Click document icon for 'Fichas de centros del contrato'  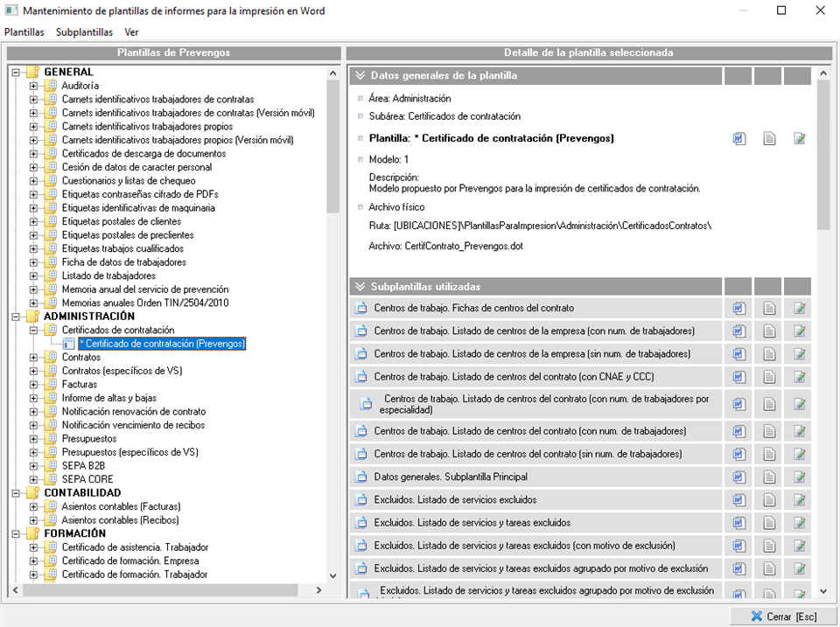tap(769, 308)
